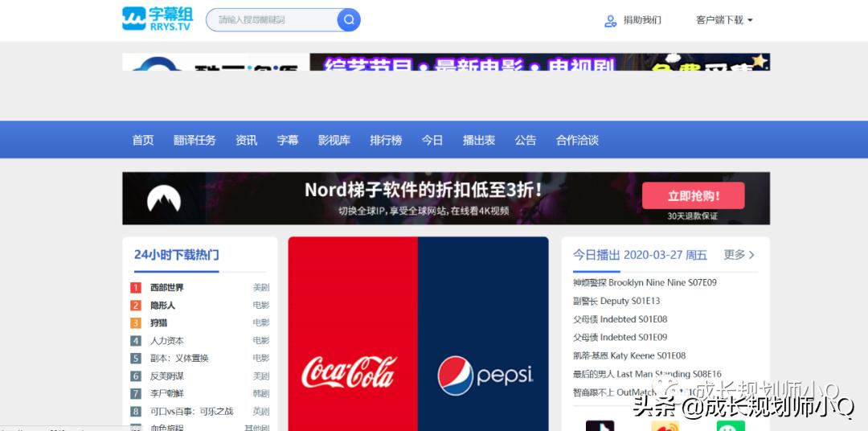The height and width of the screenshot is (431, 868).
Task: Open 西部世界 in hot downloads
Action: (167, 288)
